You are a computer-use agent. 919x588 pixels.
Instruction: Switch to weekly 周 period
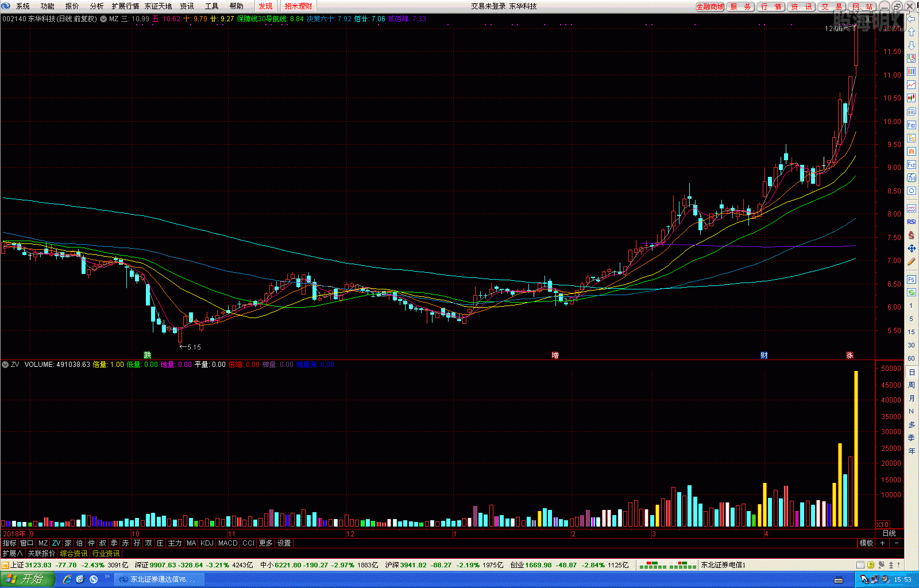point(911,385)
